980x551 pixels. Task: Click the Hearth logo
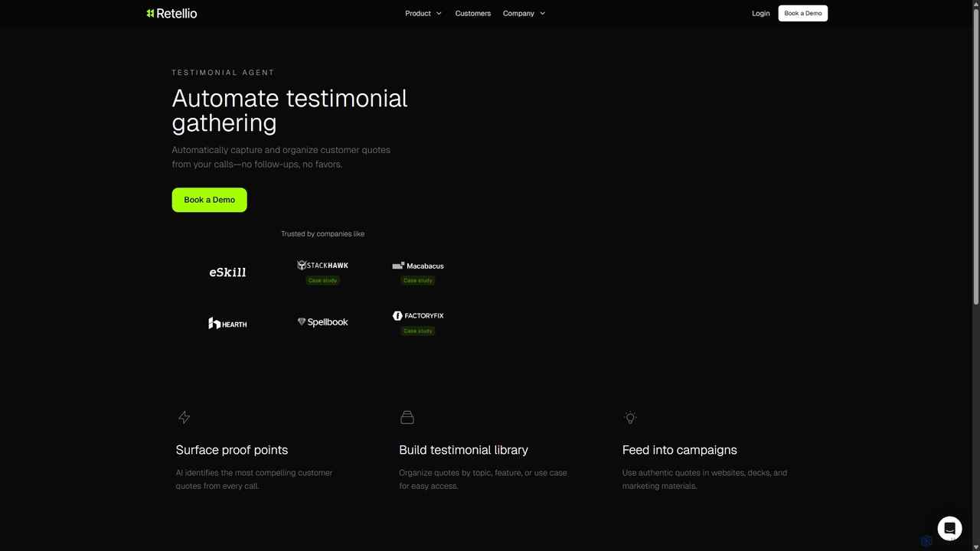tap(227, 323)
